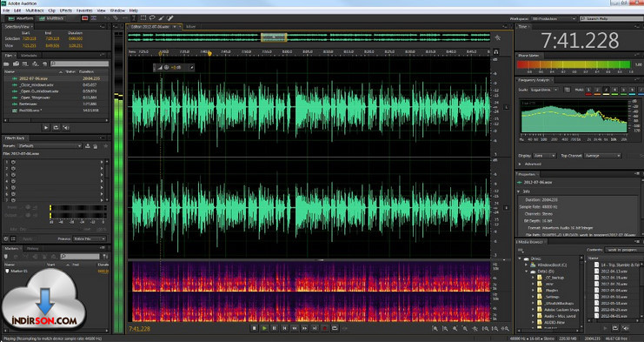Click the Files panel horizontal scrollbar
Viewport: 644px width, 342px height.
click(x=56, y=120)
